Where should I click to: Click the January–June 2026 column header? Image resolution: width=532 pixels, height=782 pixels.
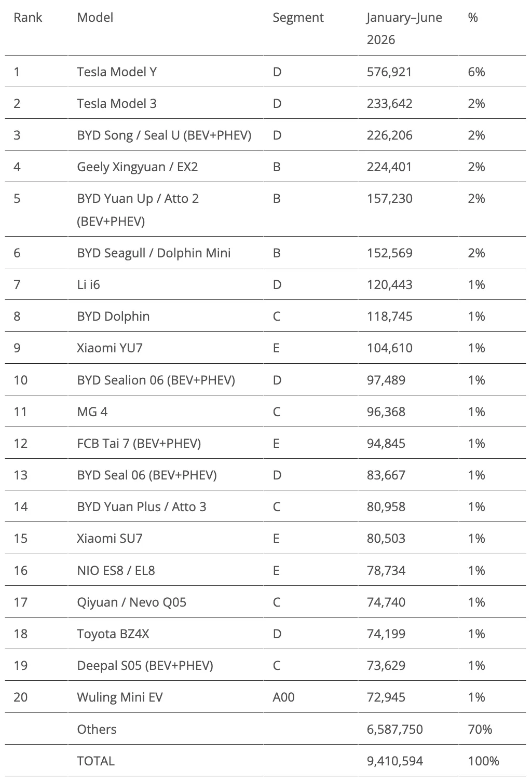click(404, 29)
